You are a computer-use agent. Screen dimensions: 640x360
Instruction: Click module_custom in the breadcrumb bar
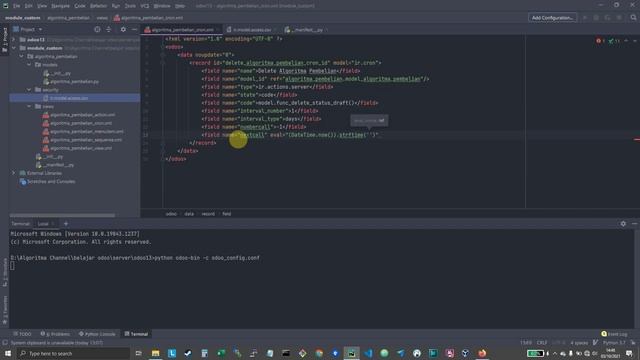click(23, 18)
